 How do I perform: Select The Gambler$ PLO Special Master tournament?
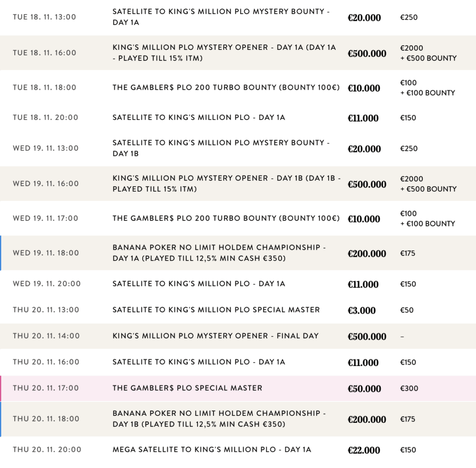pos(187,388)
